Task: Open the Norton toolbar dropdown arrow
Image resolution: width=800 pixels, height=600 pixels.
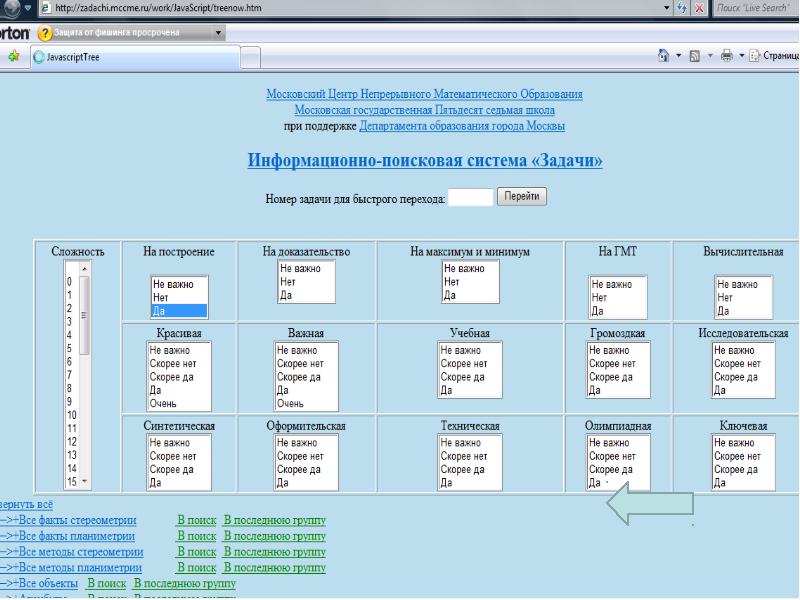Action: 219,32
